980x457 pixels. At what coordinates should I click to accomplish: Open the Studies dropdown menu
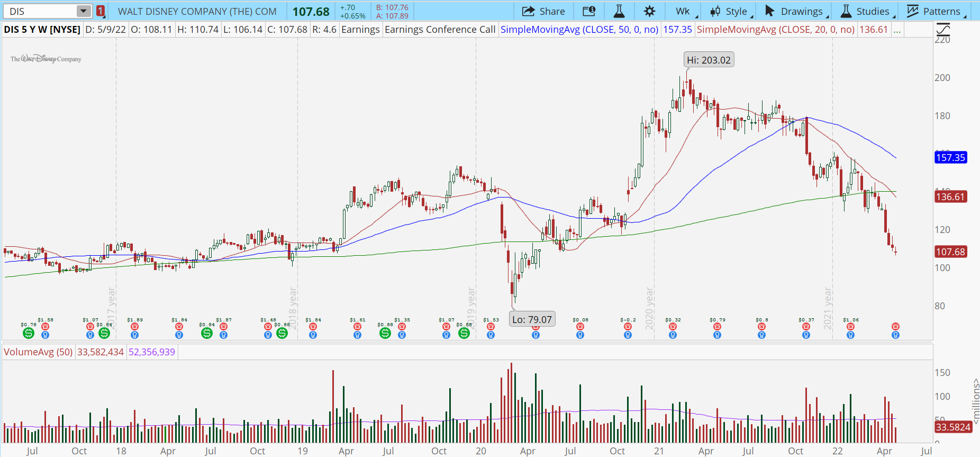coord(867,11)
